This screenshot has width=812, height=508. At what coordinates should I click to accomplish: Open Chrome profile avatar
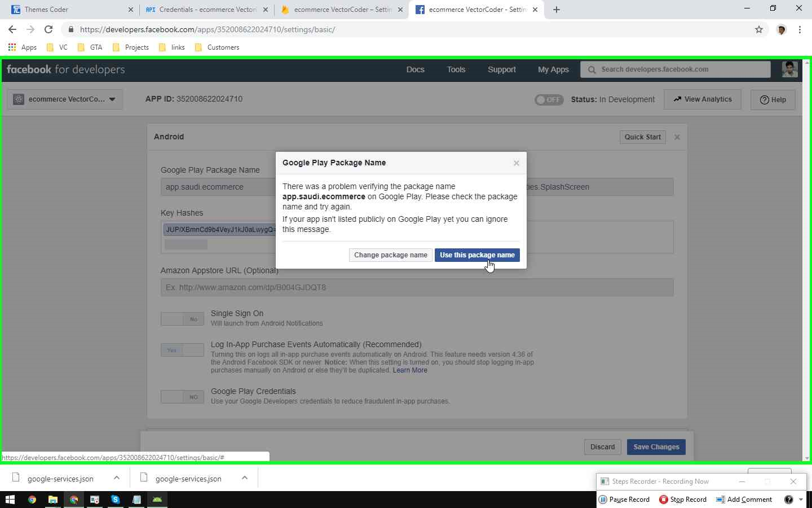(782, 29)
